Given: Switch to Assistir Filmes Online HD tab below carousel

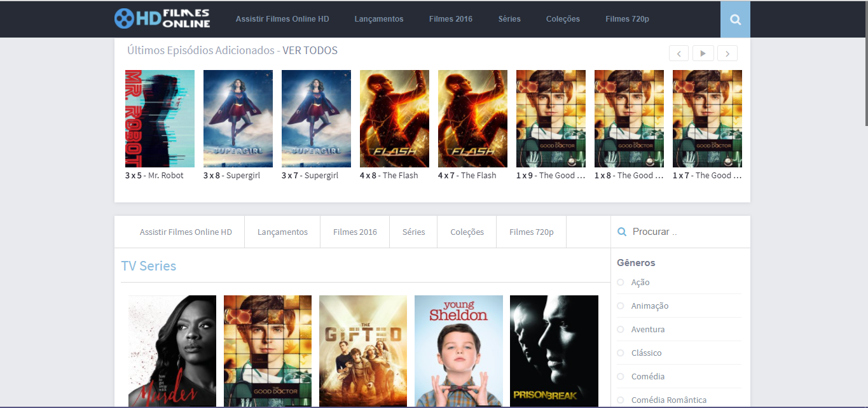Looking at the screenshot, I should (186, 232).
